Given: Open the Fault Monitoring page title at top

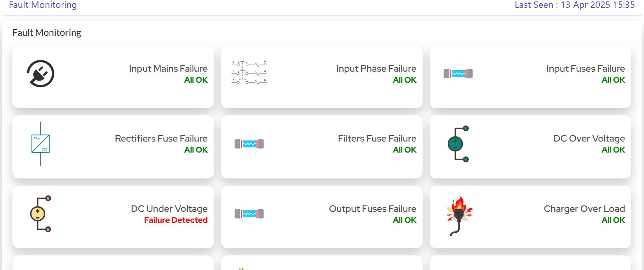Looking at the screenshot, I should pos(43,5).
